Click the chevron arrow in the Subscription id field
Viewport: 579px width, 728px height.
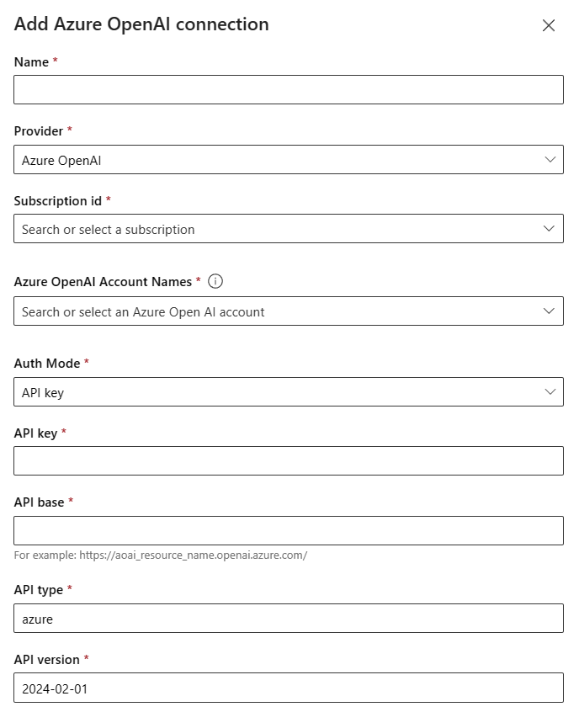tap(550, 228)
